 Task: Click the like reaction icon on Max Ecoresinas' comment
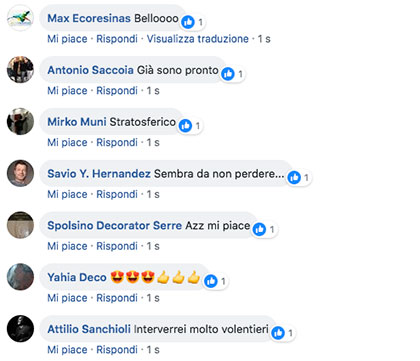point(188,22)
